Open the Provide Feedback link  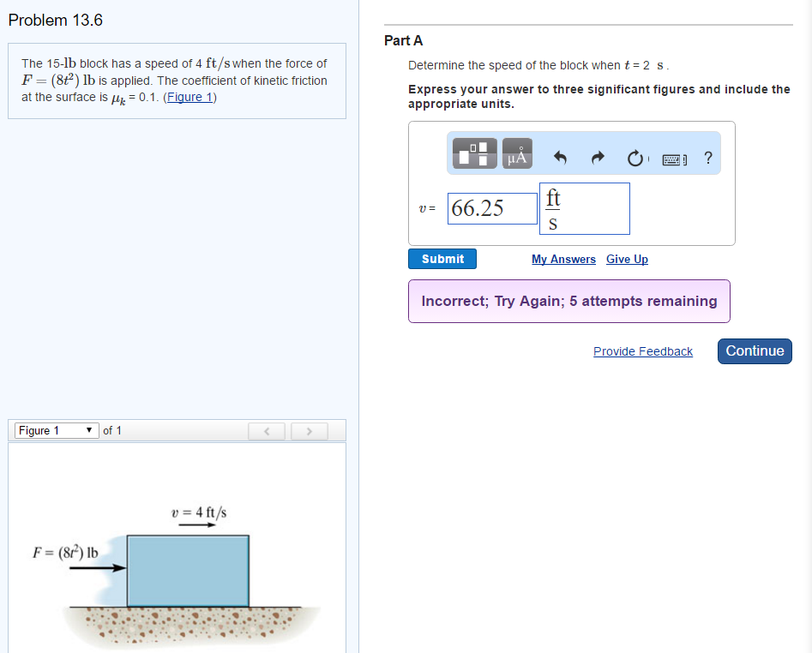[x=643, y=351]
